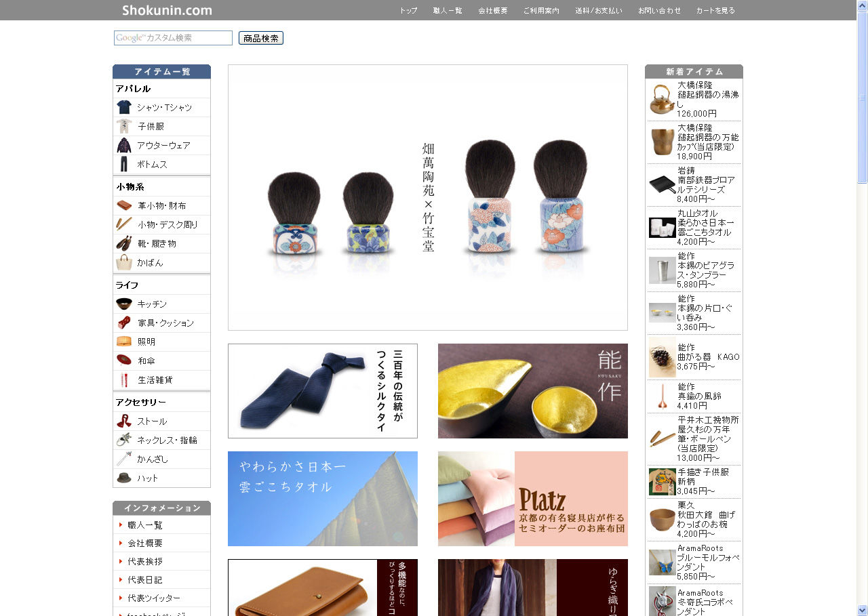Click the leather wallet icon beside 革小物・財布
The width and height of the screenshot is (868, 616).
pyautogui.click(x=124, y=205)
